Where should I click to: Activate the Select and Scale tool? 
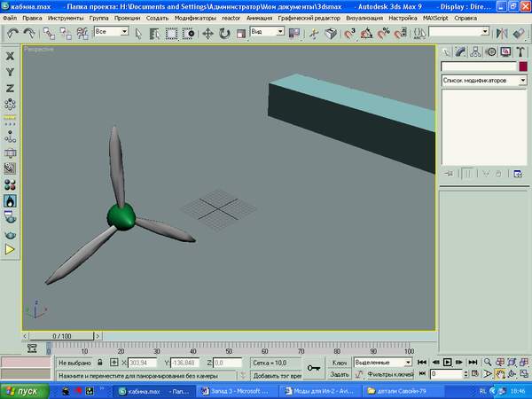coord(241,34)
